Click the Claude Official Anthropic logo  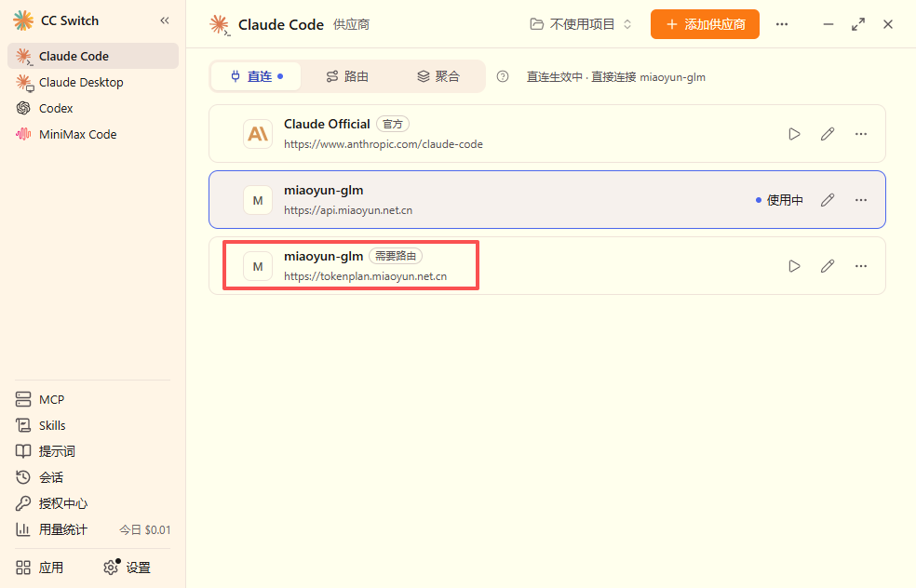pyautogui.click(x=258, y=134)
